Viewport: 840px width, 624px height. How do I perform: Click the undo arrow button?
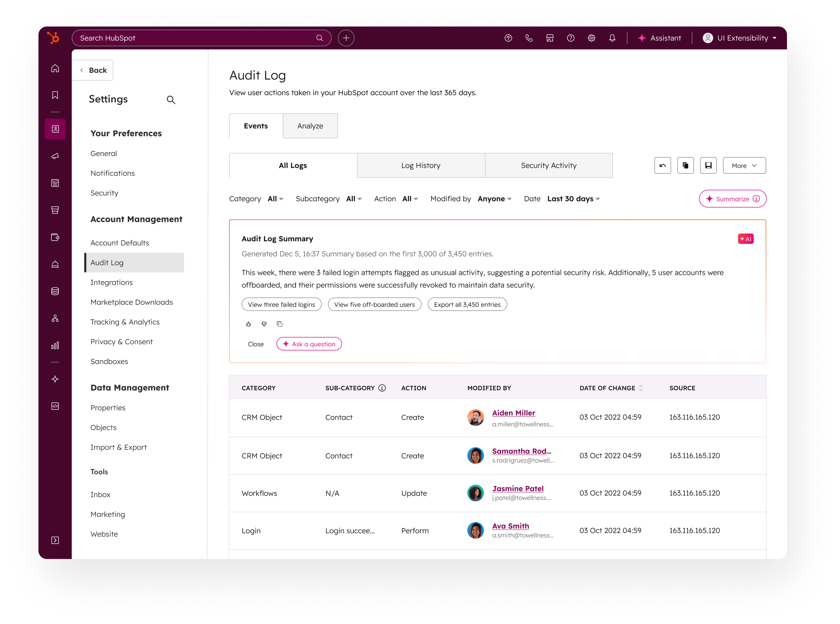(663, 165)
